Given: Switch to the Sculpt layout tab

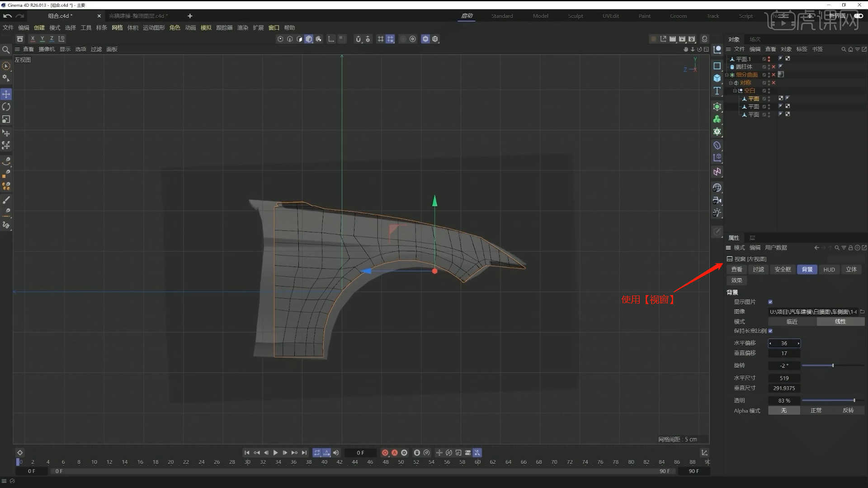Looking at the screenshot, I should [576, 16].
